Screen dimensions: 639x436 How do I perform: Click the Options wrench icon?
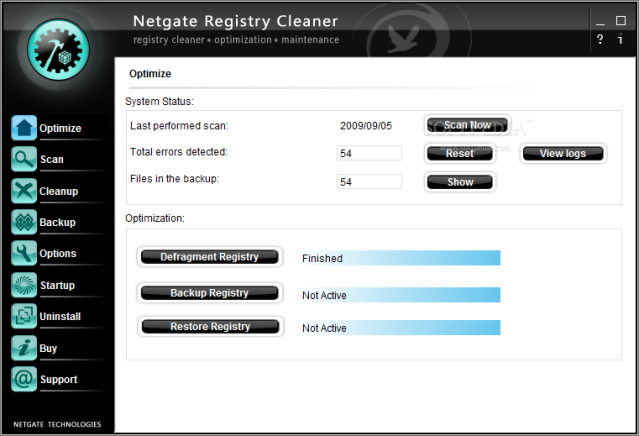(24, 253)
